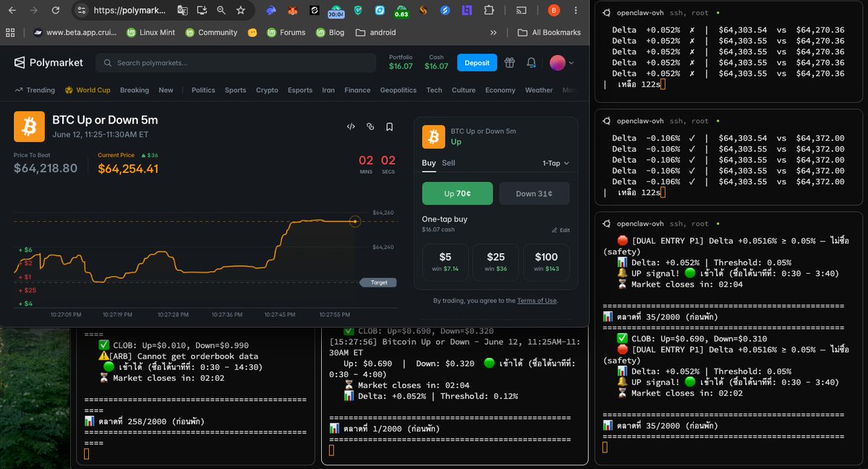
Task: Click the blue Deposit button
Action: [477, 63]
